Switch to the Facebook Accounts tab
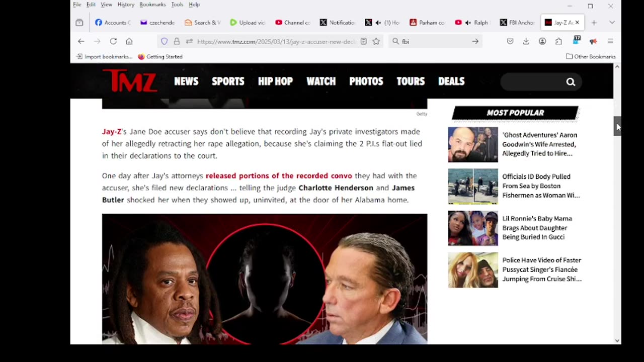Screen dimensions: 644x362 pos(113,23)
